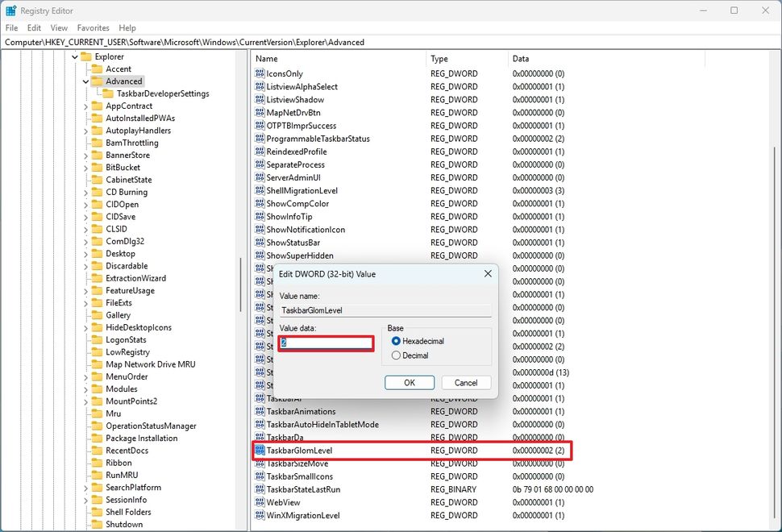
Task: Click the TaskbarGlomLevel REG_DWORD value icon
Action: (262, 451)
